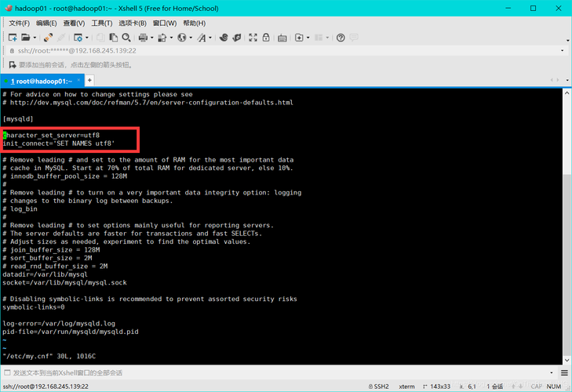Open the session Properties gear icon
Screen dimensions: 572x392
[x=78, y=38]
